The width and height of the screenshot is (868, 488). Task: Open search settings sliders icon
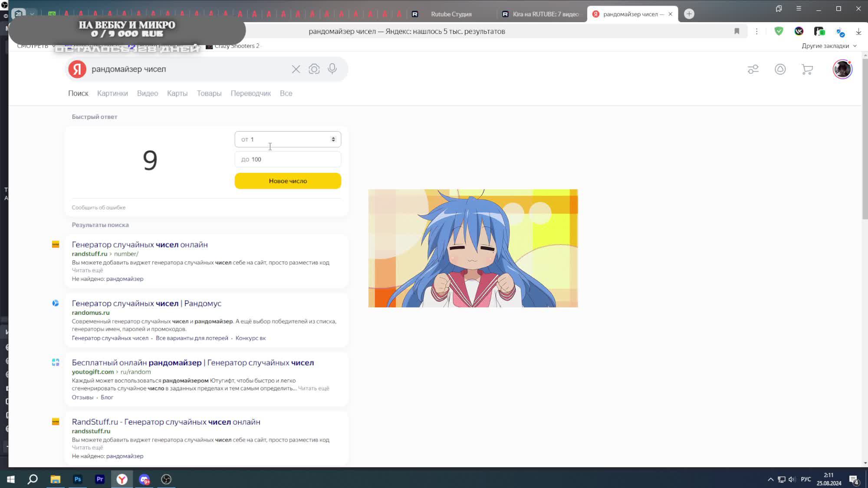[x=753, y=69]
